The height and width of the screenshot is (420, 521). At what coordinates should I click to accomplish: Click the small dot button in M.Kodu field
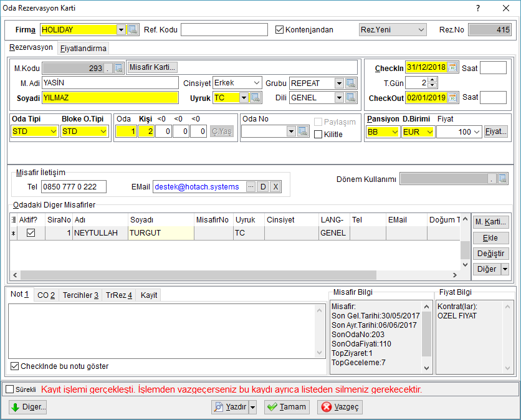point(108,69)
